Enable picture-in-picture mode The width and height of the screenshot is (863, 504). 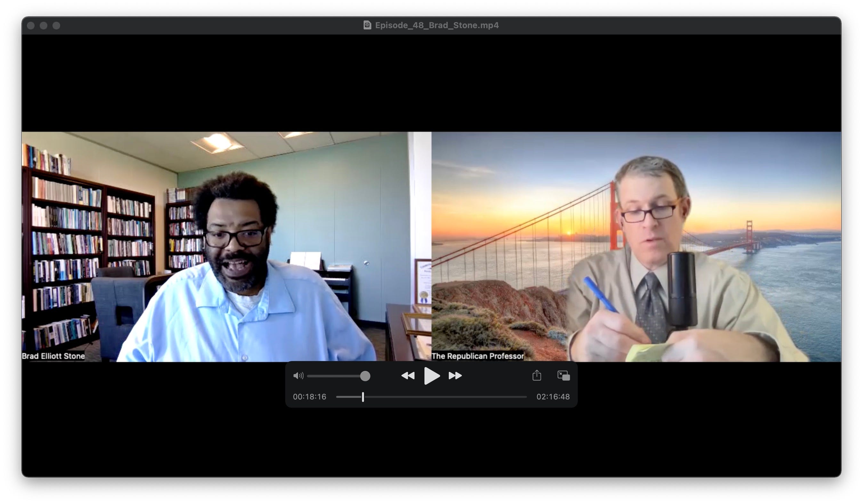(x=563, y=376)
